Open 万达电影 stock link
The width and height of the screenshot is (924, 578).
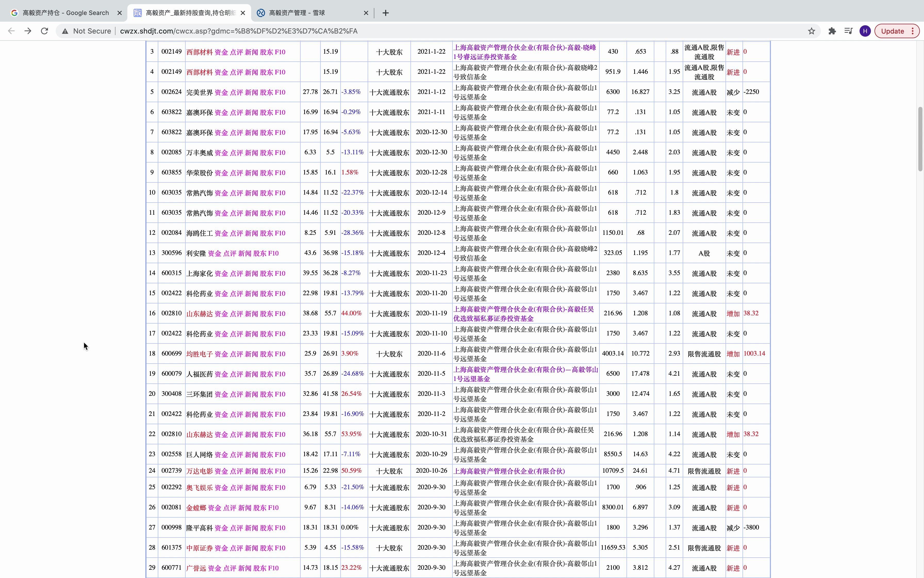click(199, 471)
